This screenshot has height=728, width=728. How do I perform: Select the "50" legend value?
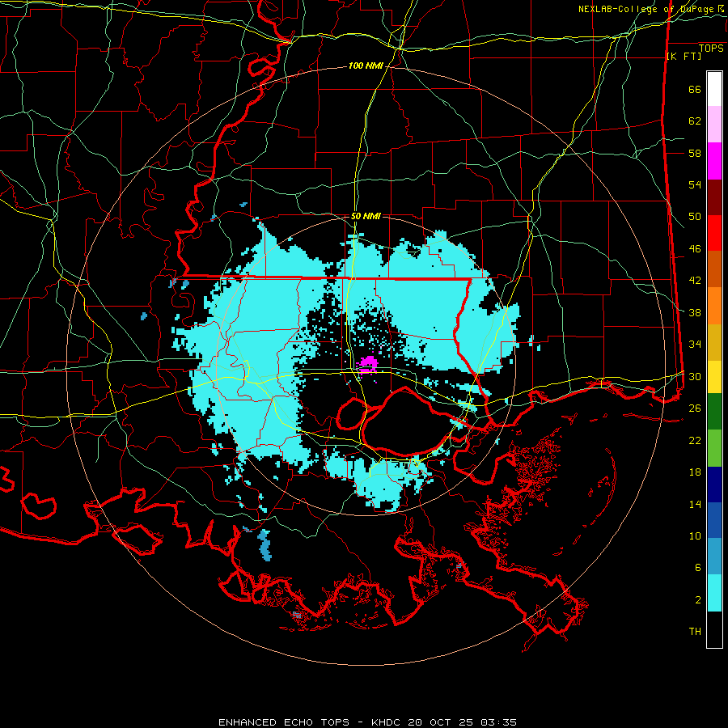(695, 217)
